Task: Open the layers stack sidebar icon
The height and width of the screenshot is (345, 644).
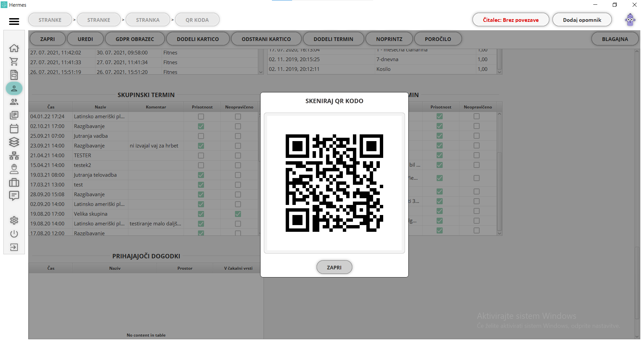Action: (14, 142)
